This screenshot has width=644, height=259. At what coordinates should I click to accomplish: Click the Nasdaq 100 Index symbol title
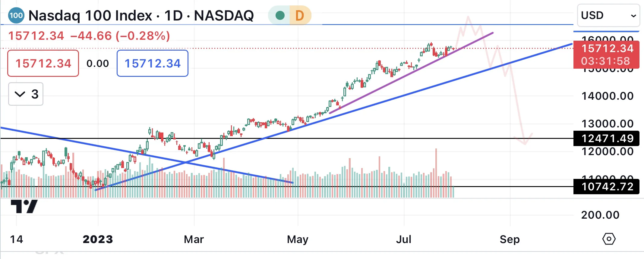tap(90, 15)
